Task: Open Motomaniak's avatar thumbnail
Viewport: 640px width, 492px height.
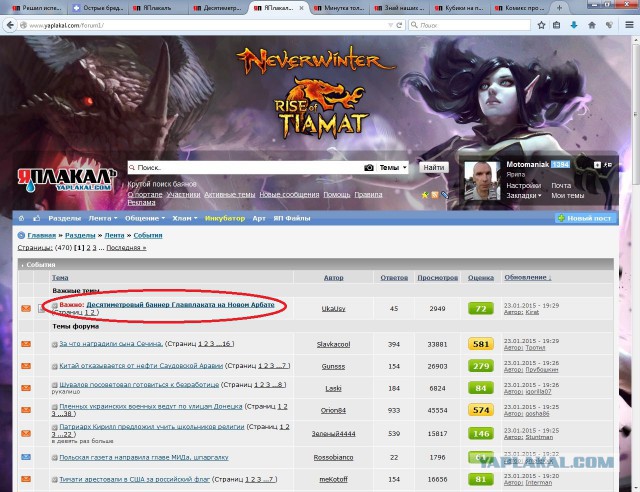Action: 482,180
